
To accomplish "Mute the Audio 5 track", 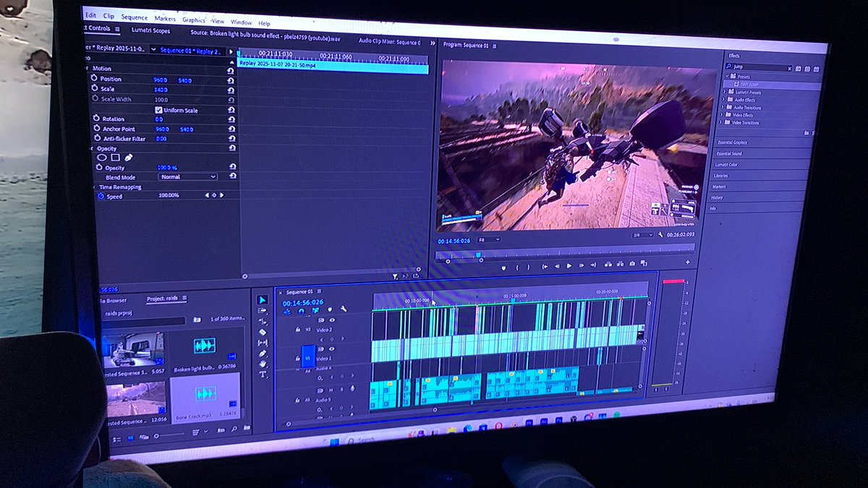I will click(x=331, y=389).
